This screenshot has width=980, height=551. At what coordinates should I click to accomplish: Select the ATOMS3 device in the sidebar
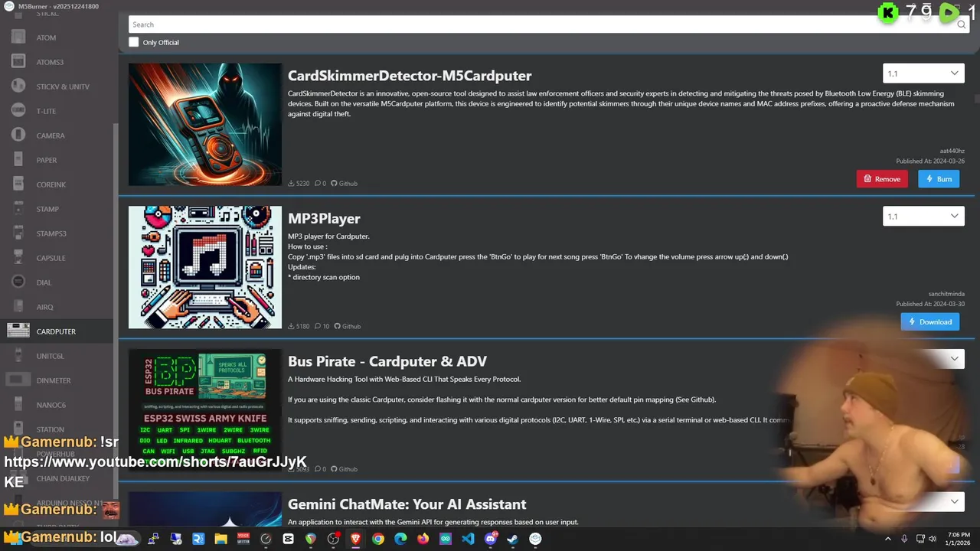point(57,62)
